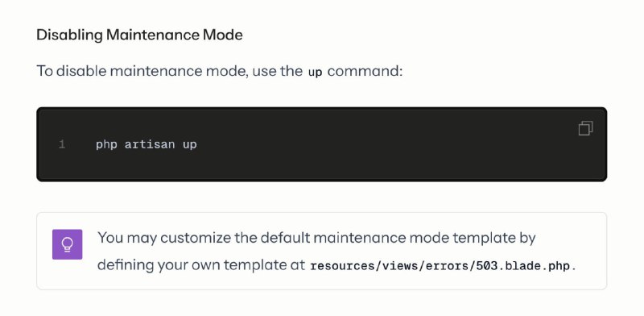This screenshot has height=316, width=644.
Task: Click the word 'php' in the code block
Action: 106,145
